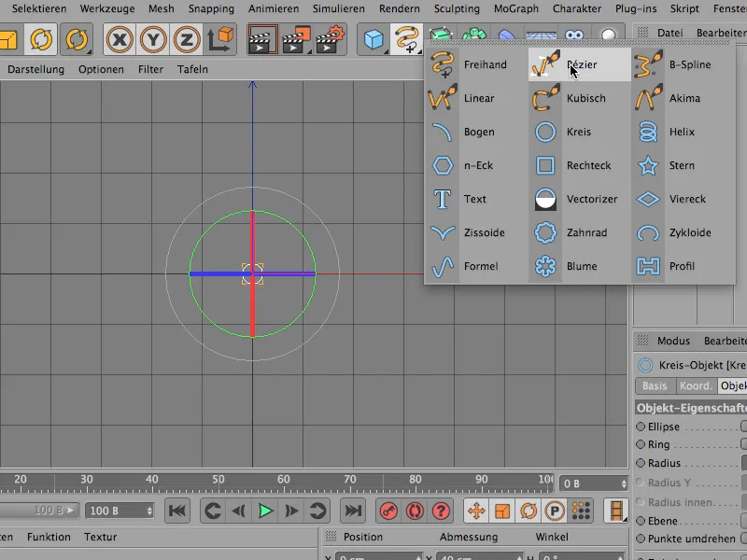Screen dimensions: 747x560
Task: Open keyframe selection question-mark button
Action: pyautogui.click(x=441, y=511)
